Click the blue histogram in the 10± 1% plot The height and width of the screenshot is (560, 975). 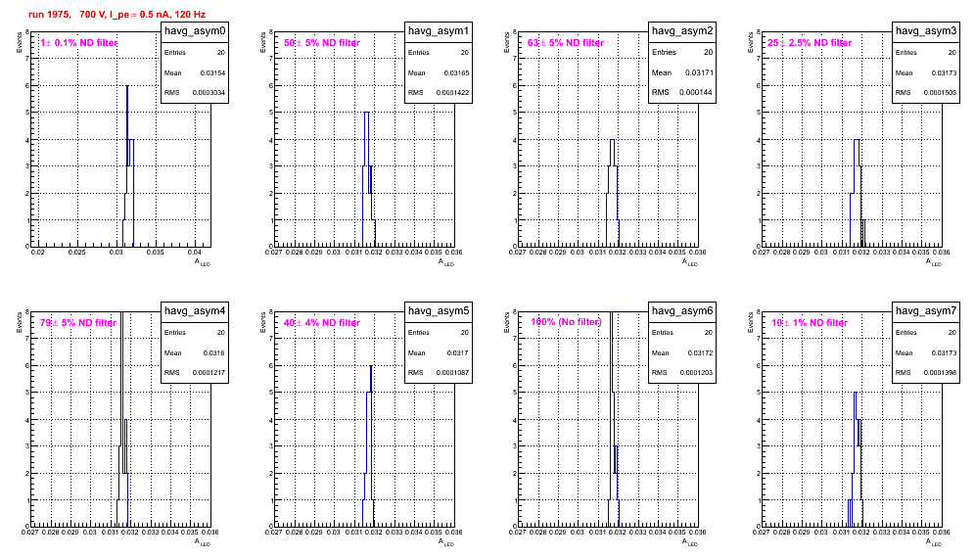856,460
